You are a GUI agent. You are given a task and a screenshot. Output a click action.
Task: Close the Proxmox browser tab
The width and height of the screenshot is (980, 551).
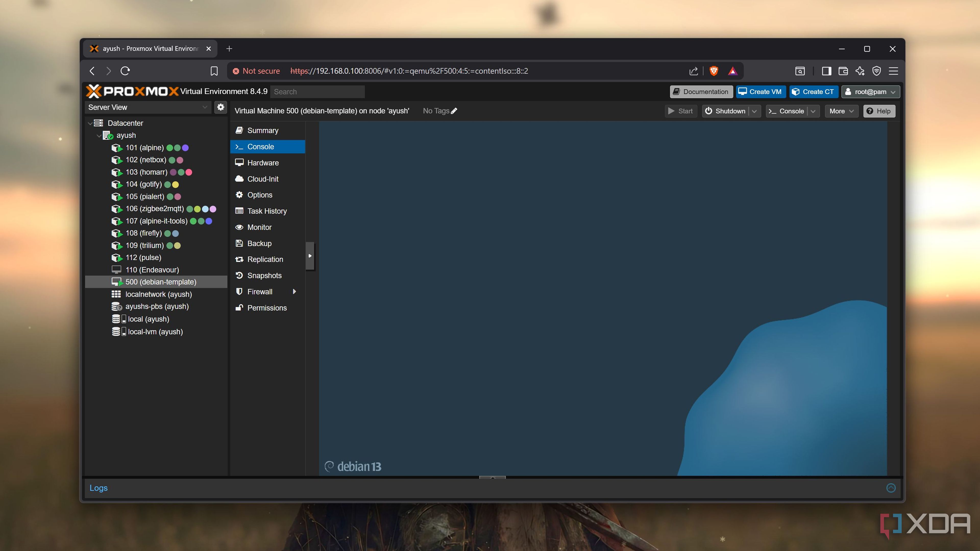(x=209, y=49)
